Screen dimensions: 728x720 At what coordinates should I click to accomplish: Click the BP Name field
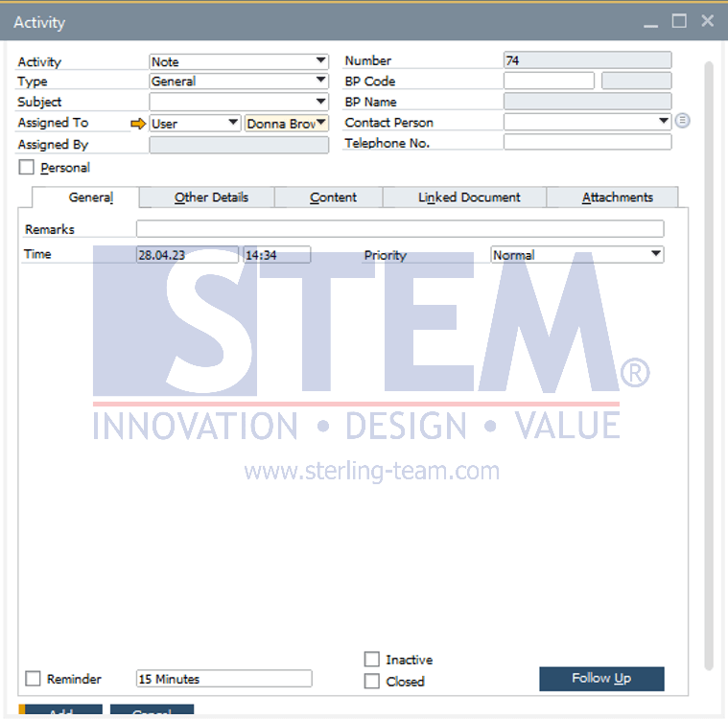point(587,102)
